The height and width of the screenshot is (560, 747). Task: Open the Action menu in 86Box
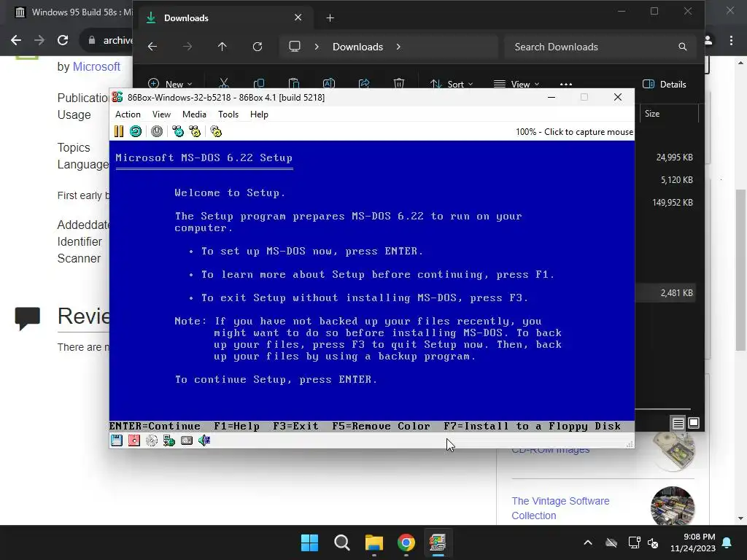pyautogui.click(x=128, y=114)
